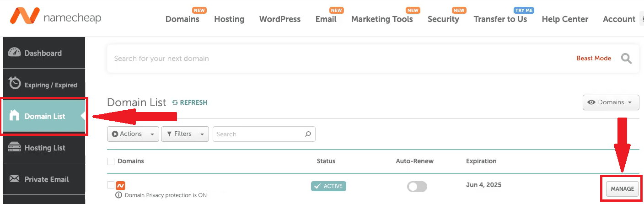Click the magnifier icon in domain search bar
The height and width of the screenshot is (204, 644).
626,59
